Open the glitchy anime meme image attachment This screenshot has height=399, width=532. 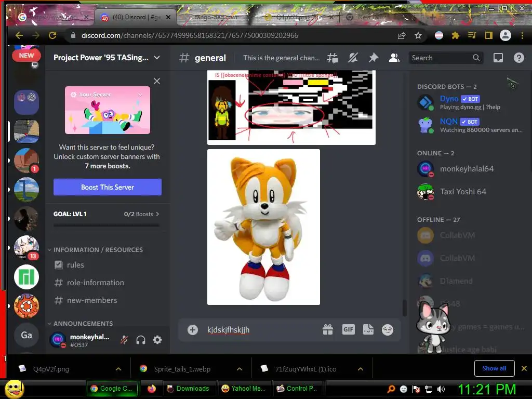(x=291, y=107)
